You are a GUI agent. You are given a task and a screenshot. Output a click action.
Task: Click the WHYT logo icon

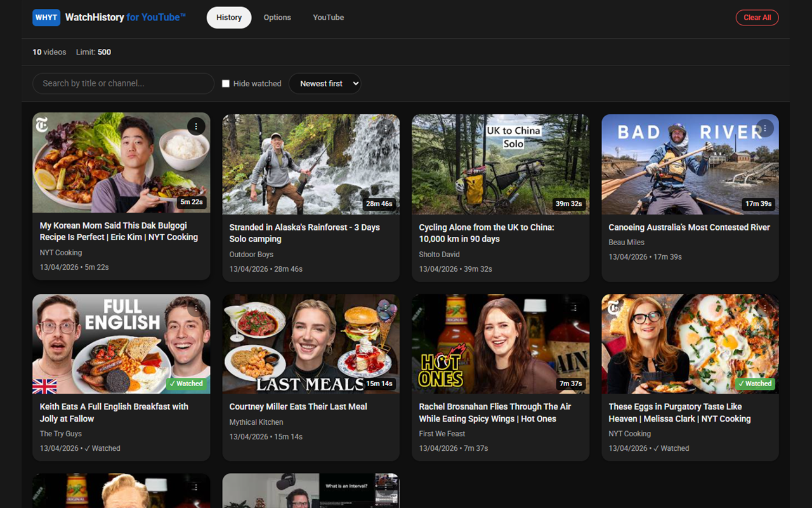[46, 17]
